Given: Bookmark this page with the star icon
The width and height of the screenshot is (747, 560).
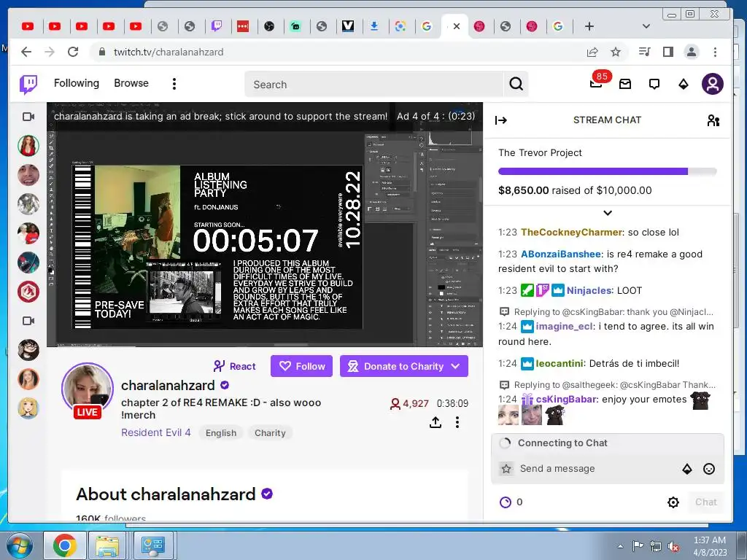Looking at the screenshot, I should [616, 52].
